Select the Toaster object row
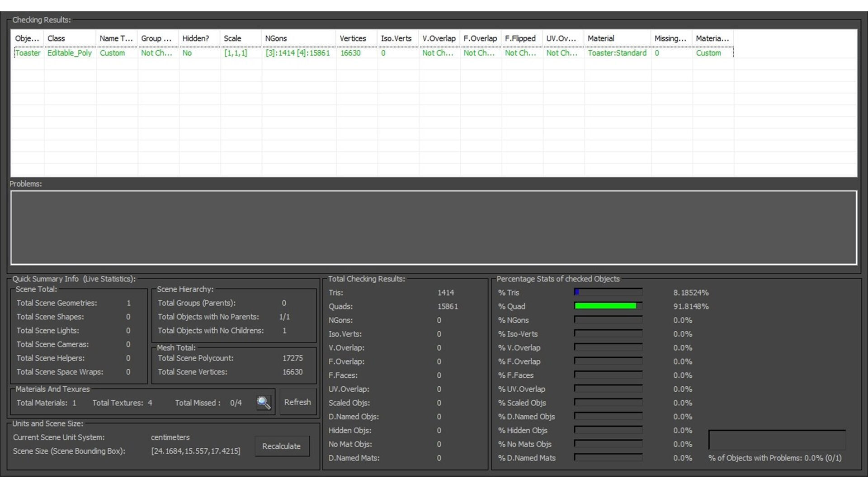868x488 pixels. click(x=28, y=53)
